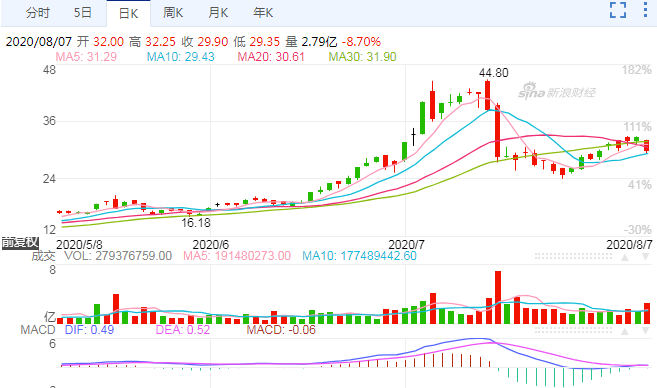Click the up triangle in the MACD panel
This screenshot has width=657, height=388.
625,331
